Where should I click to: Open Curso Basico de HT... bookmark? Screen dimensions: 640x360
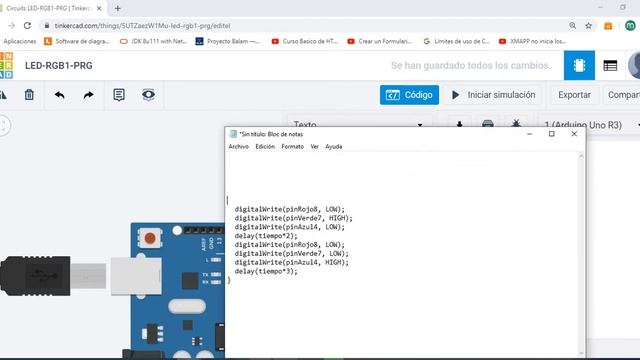click(x=304, y=41)
